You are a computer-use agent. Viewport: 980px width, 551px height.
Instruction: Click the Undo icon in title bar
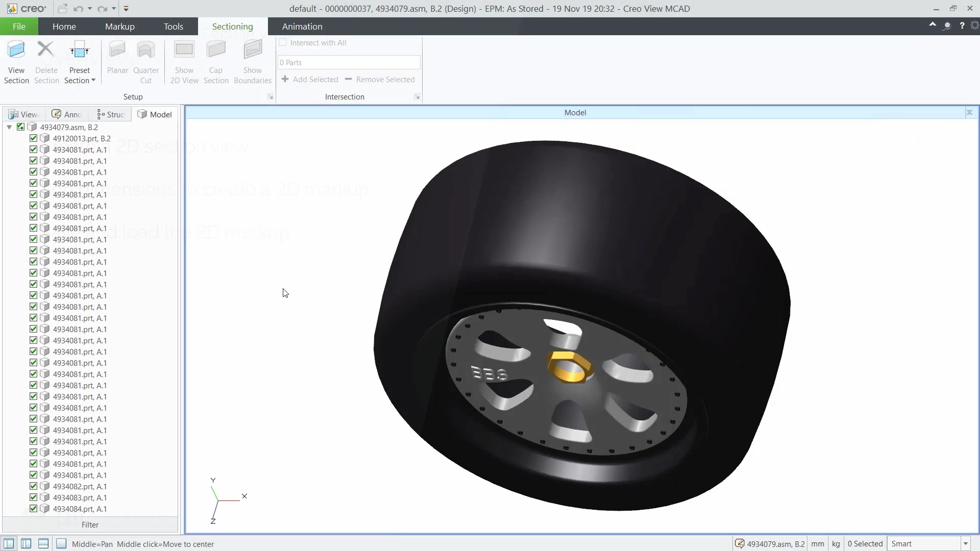click(x=78, y=9)
